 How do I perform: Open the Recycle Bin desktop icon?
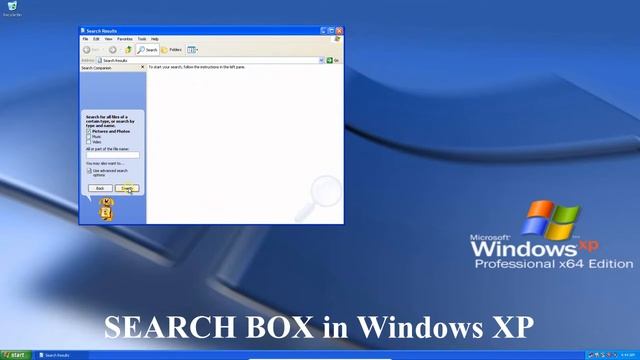coord(12,9)
